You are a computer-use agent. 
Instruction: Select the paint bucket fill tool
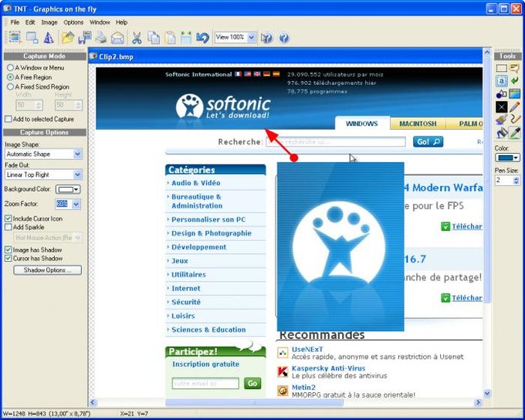(x=501, y=133)
